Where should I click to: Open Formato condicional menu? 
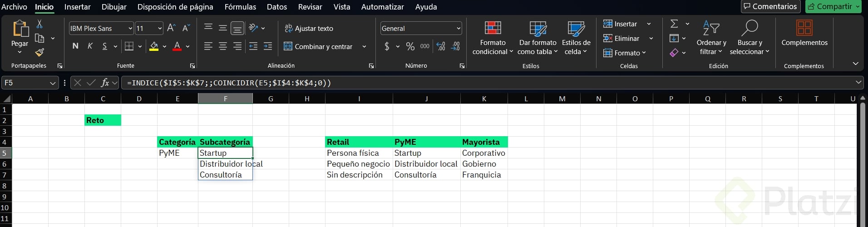(x=493, y=38)
